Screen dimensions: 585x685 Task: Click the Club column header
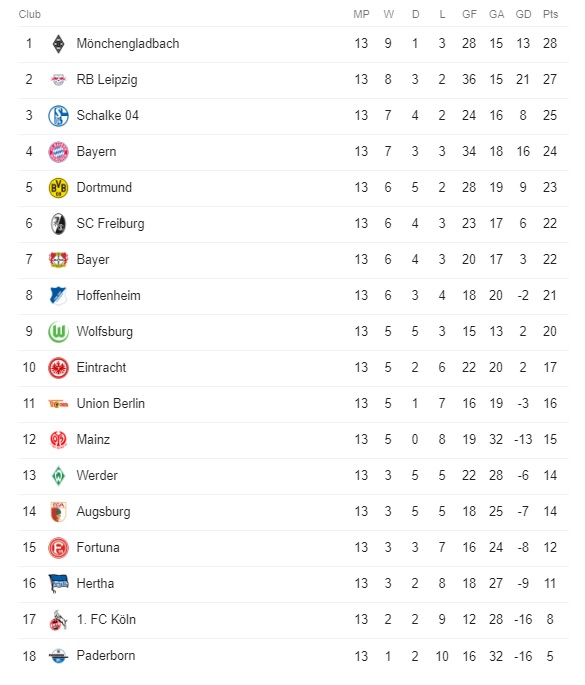[30, 14]
